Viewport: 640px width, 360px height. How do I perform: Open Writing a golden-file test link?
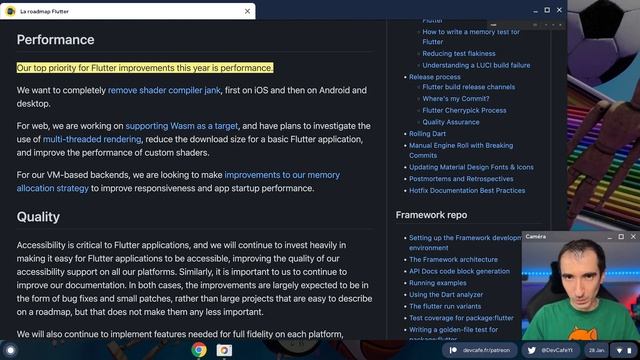pos(453,333)
